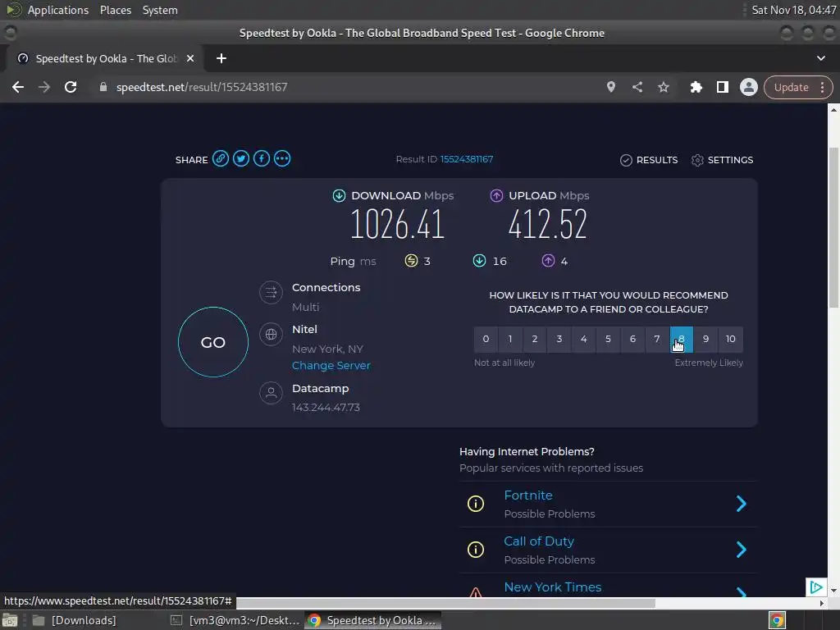Go back to the previous page
Screen dimensions: 840x630
18,87
